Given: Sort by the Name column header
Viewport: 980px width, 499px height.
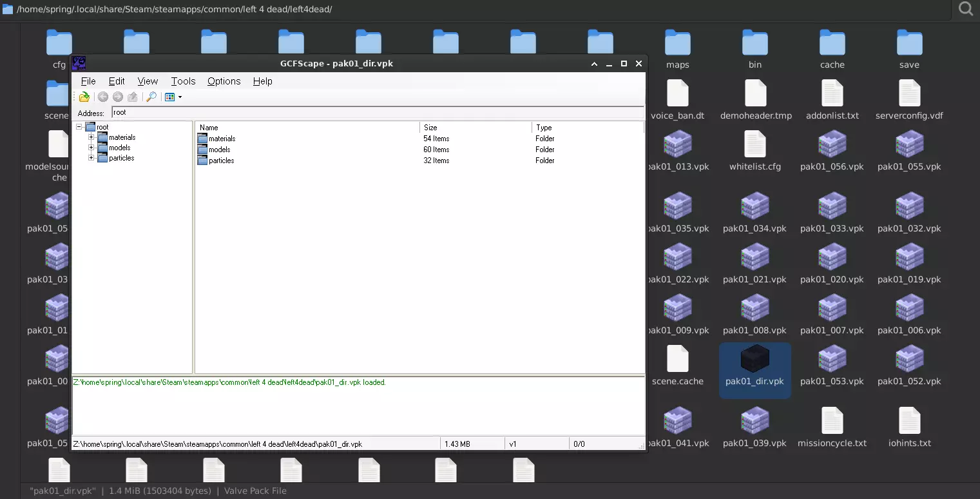Looking at the screenshot, I should [307, 128].
